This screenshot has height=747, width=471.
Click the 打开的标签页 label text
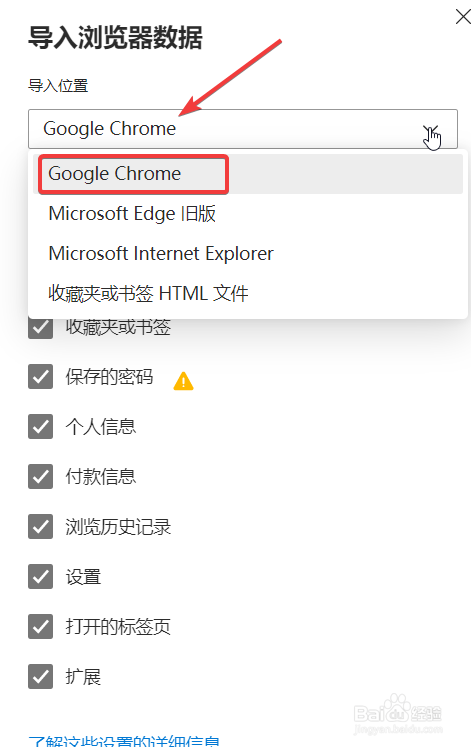click(118, 627)
